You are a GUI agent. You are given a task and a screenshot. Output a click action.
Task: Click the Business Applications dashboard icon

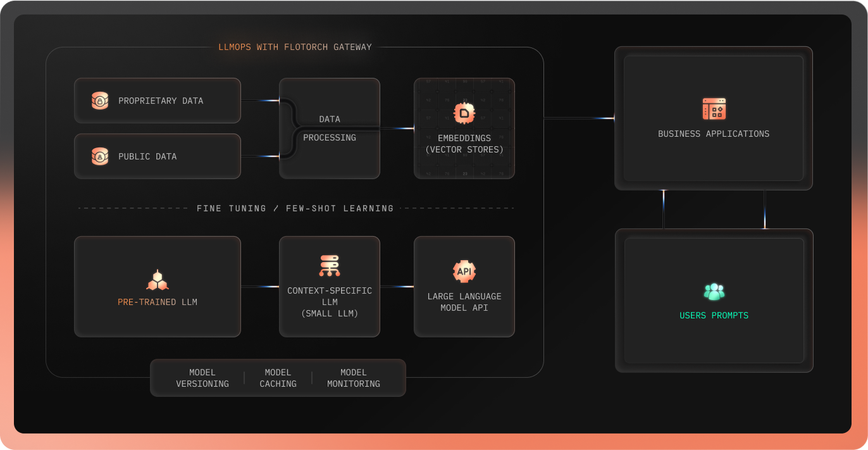tap(714, 109)
